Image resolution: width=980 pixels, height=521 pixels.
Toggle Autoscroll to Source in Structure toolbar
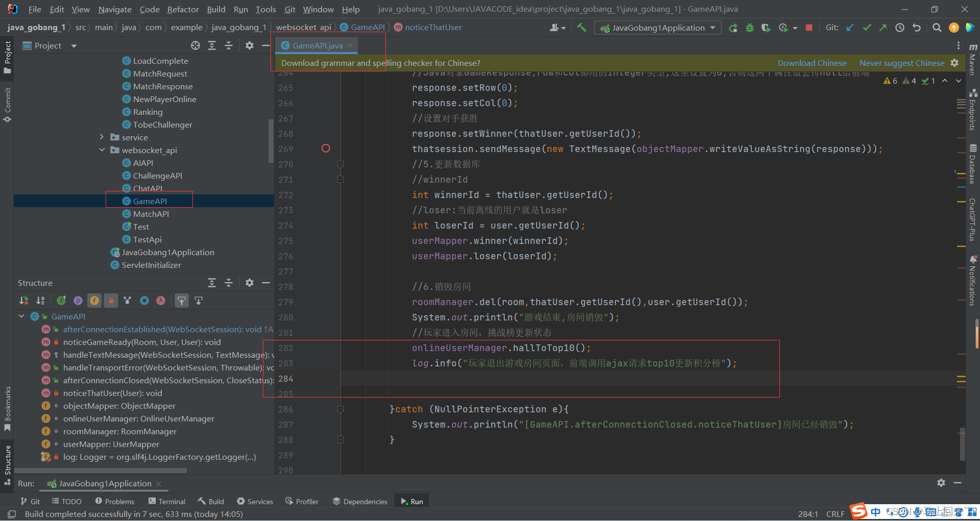182,301
